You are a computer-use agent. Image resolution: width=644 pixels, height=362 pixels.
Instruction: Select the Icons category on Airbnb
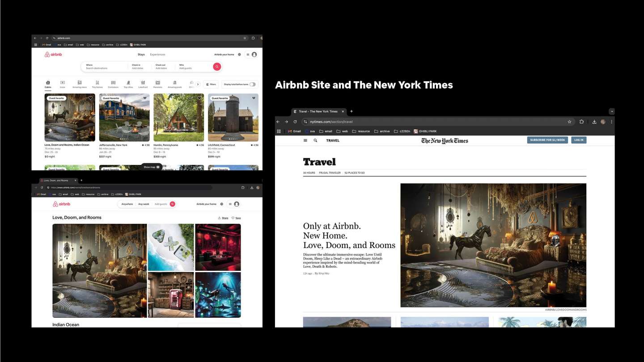[x=63, y=84]
